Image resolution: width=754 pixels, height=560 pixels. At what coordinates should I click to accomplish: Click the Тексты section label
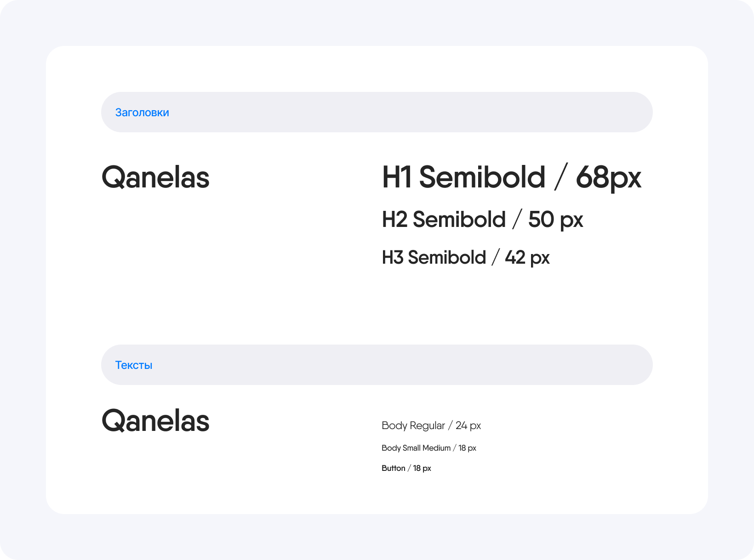coord(133,365)
